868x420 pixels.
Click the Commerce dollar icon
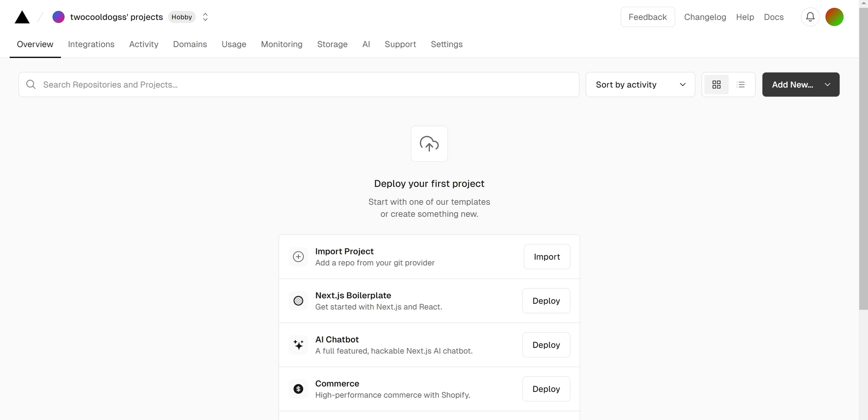tap(298, 389)
